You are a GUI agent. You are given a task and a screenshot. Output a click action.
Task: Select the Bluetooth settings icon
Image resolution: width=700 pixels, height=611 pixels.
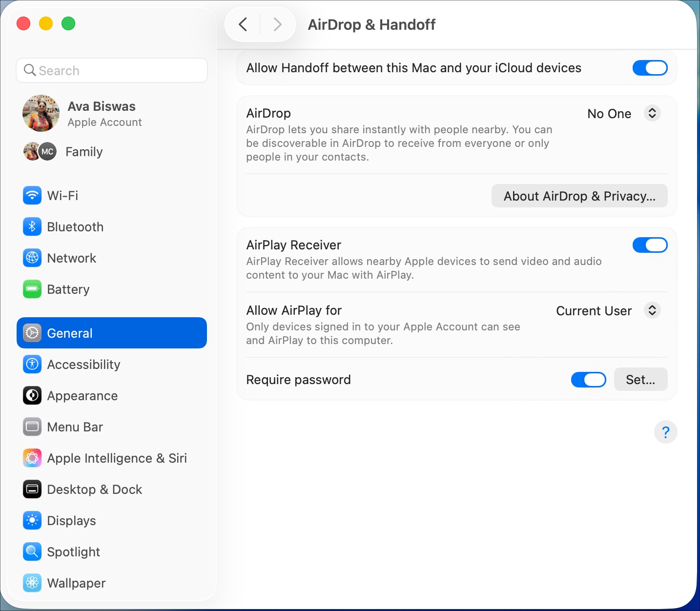(x=32, y=226)
